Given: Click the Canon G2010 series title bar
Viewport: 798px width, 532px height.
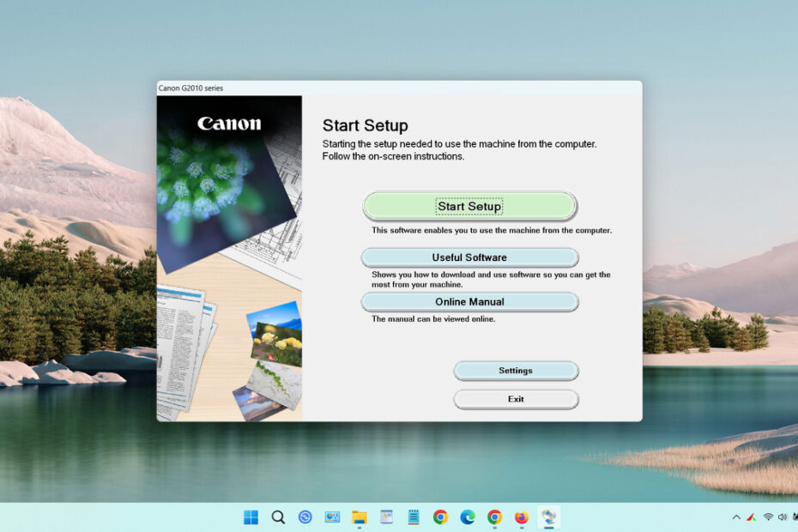Looking at the screenshot, I should pyautogui.click(x=399, y=88).
